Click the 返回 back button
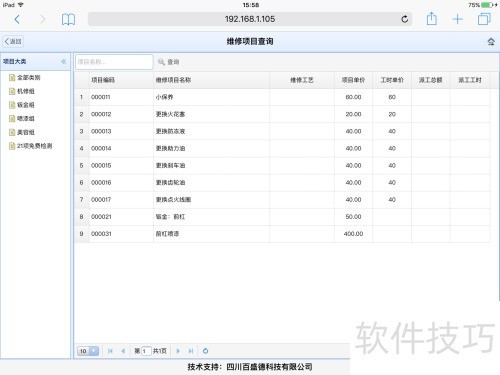Screen dimensions: 500x375 (13, 41)
